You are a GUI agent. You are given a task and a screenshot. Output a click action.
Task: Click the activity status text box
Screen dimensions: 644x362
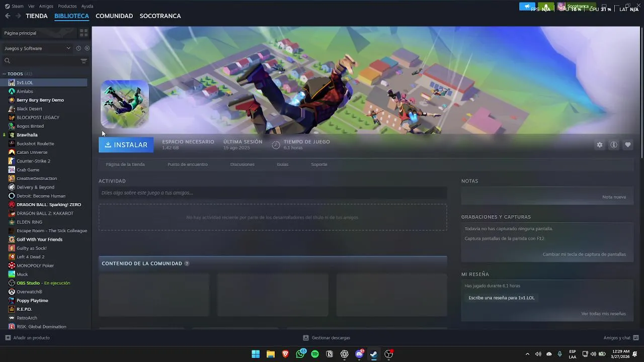pos(273,193)
